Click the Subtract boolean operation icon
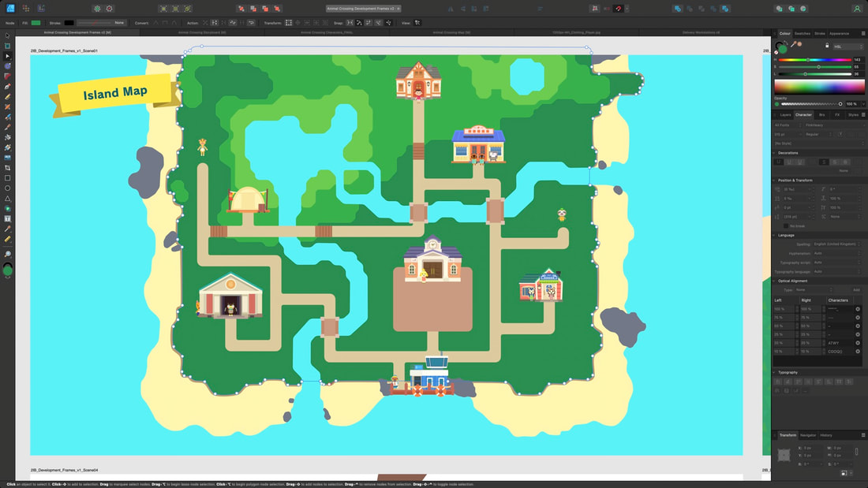The image size is (868, 488). (x=690, y=9)
